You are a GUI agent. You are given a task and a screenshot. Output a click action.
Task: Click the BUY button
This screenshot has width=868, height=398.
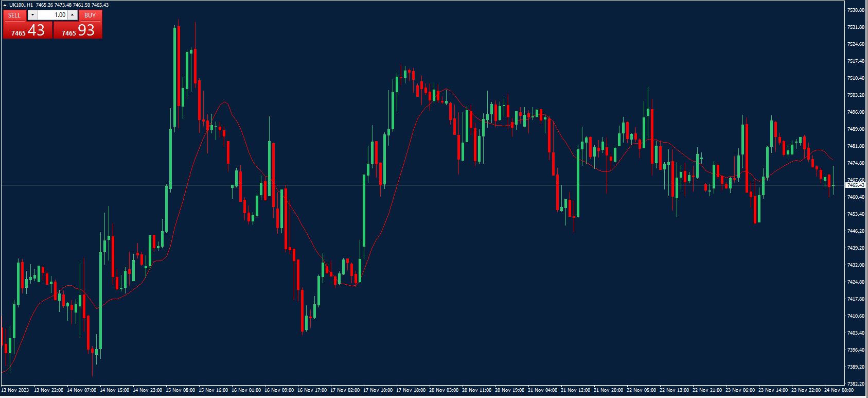(x=90, y=15)
